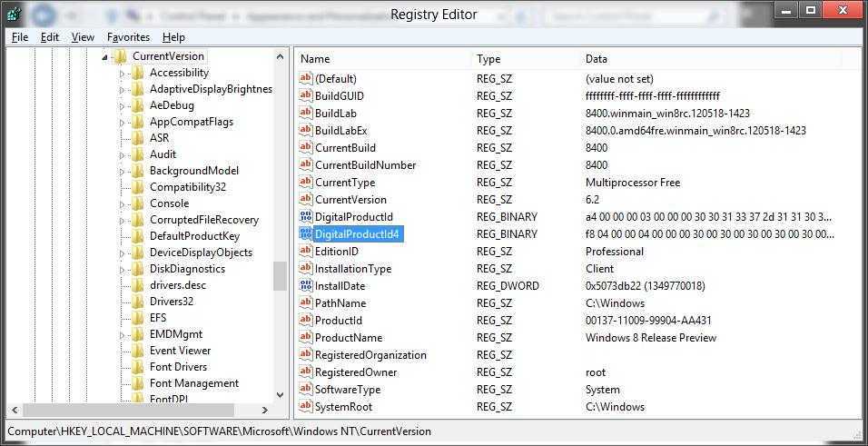
Task: Expand the Audit key
Action: click(123, 154)
